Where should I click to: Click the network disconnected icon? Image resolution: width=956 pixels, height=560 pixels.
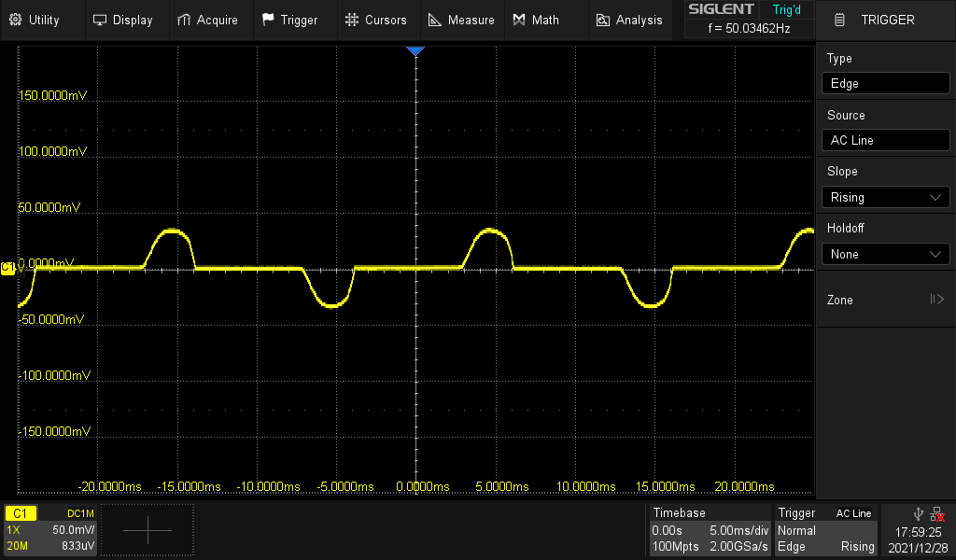pyautogui.click(x=937, y=514)
